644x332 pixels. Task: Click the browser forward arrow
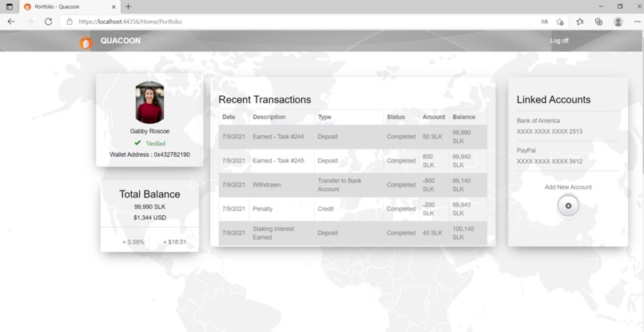pyautogui.click(x=30, y=22)
